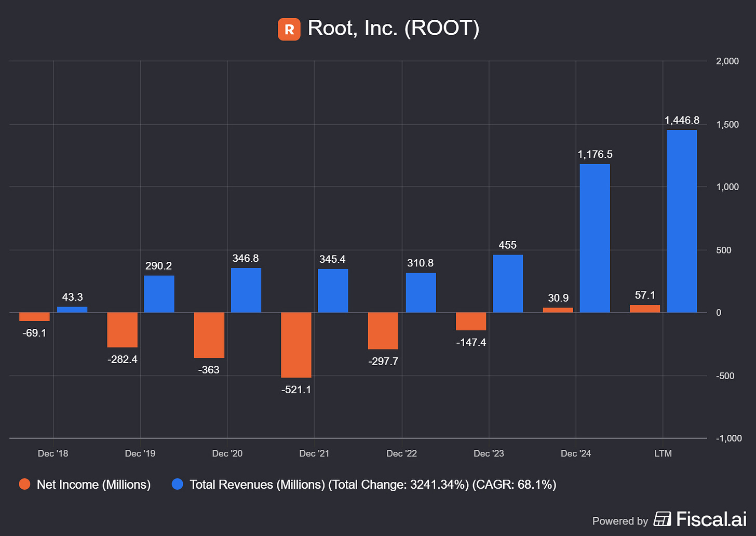Open the Fiscal.ai wordmark link

point(711,519)
